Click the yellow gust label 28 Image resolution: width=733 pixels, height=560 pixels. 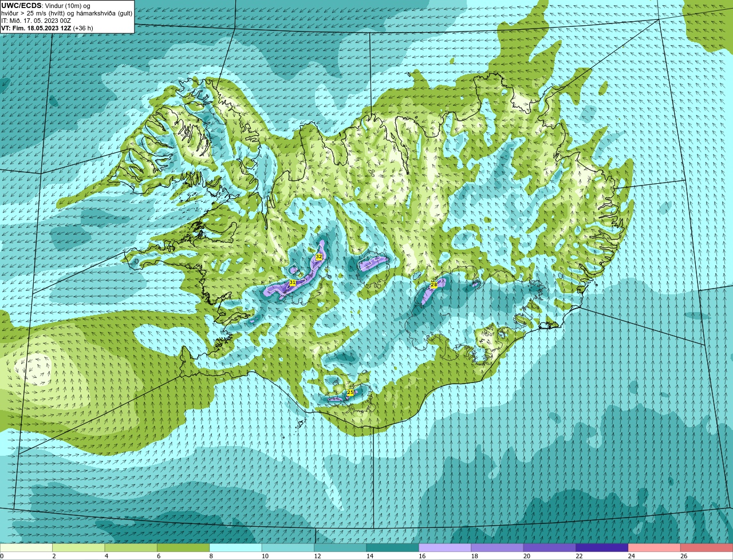(434, 285)
